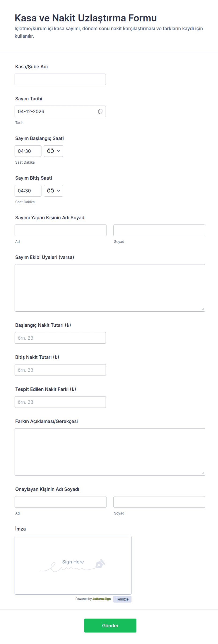Open the Jotform Sign link
218x644 pixels.
point(101,599)
